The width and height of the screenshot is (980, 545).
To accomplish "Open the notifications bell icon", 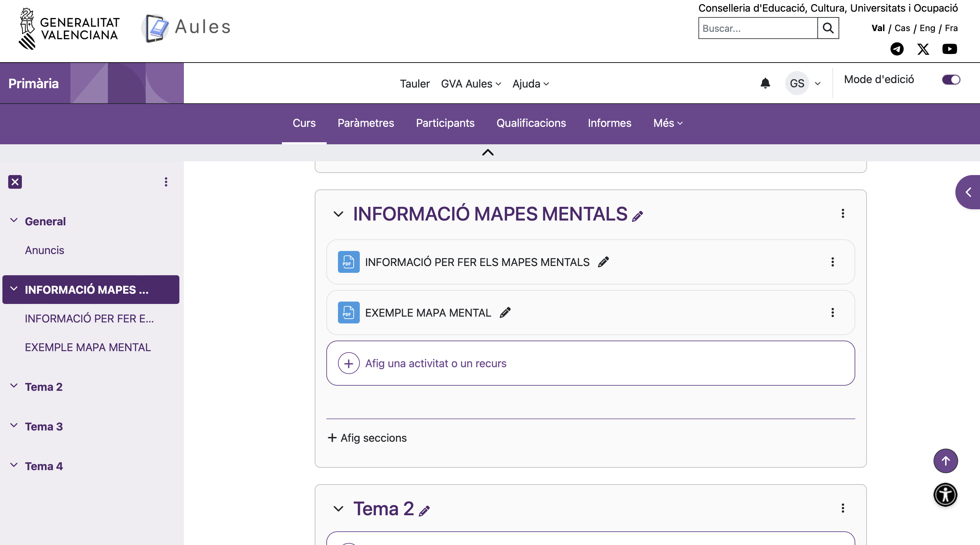I will point(765,83).
